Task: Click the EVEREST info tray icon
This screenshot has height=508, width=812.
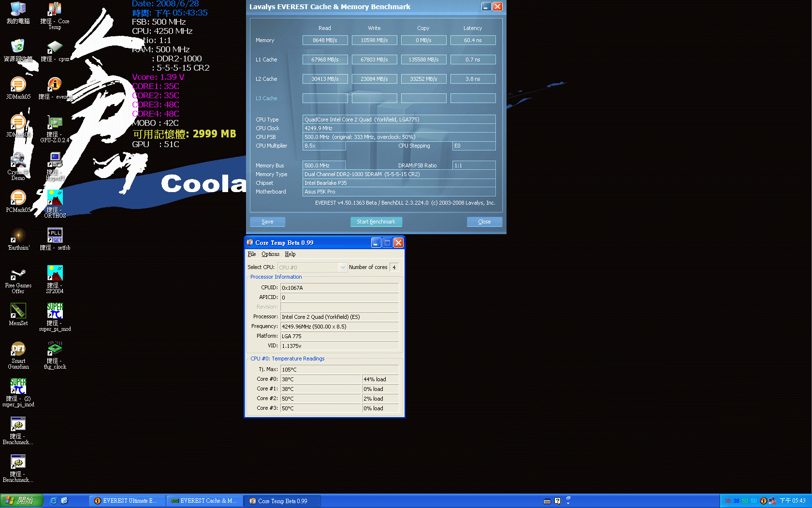Action: [763, 501]
